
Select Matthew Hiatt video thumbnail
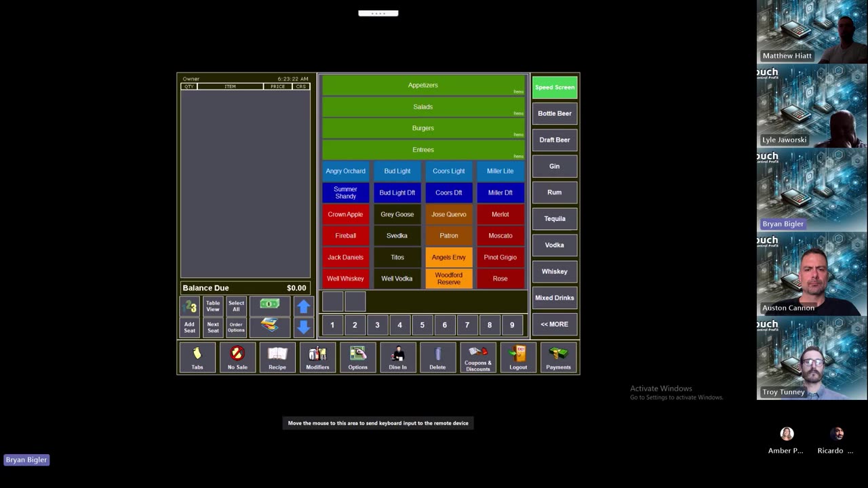pyautogui.click(x=812, y=32)
